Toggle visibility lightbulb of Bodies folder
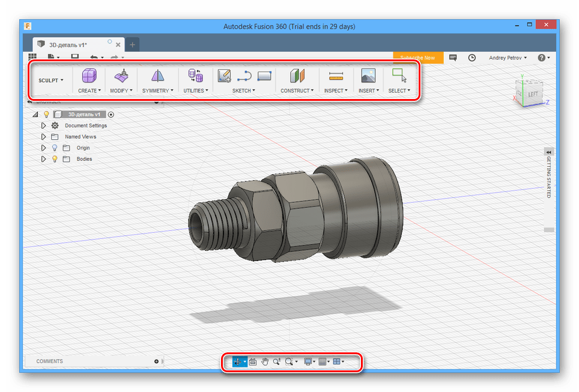The image size is (579, 392). (x=55, y=159)
